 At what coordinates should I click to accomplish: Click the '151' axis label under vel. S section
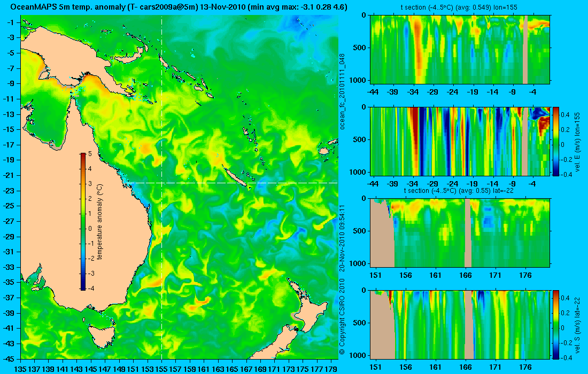coord(375,367)
